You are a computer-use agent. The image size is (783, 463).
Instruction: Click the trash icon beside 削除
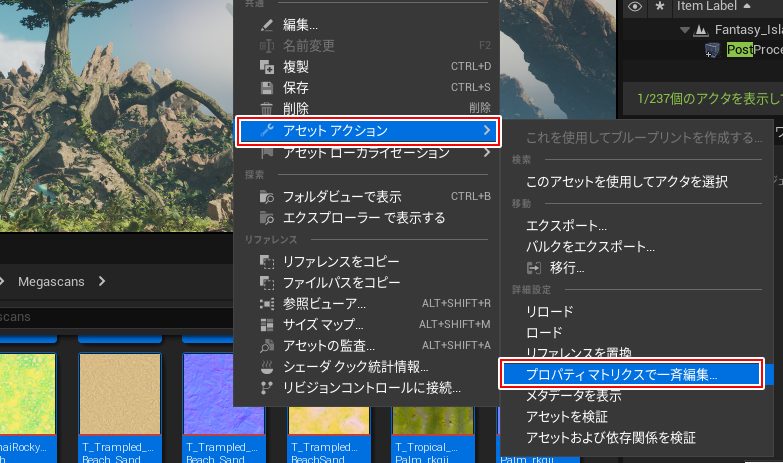pos(266,109)
